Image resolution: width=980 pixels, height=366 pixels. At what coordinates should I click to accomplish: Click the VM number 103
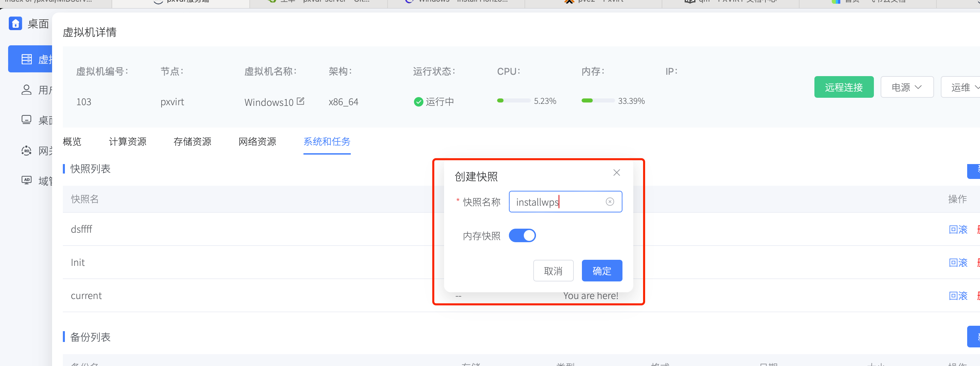84,102
